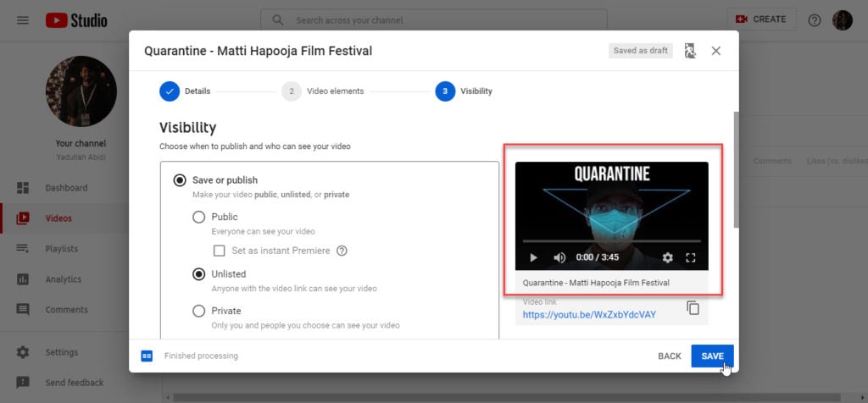The width and height of the screenshot is (868, 403).
Task: Enable Set as instant Premiere checkbox
Action: [220, 251]
